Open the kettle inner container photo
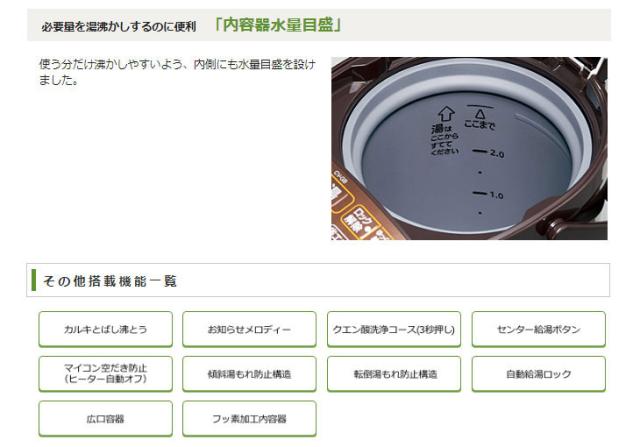 coord(469,148)
